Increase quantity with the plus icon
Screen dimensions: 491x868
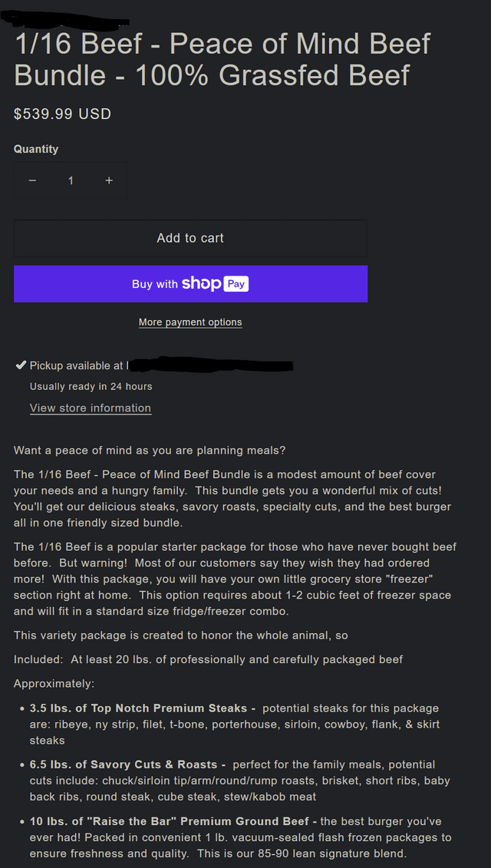click(x=109, y=180)
